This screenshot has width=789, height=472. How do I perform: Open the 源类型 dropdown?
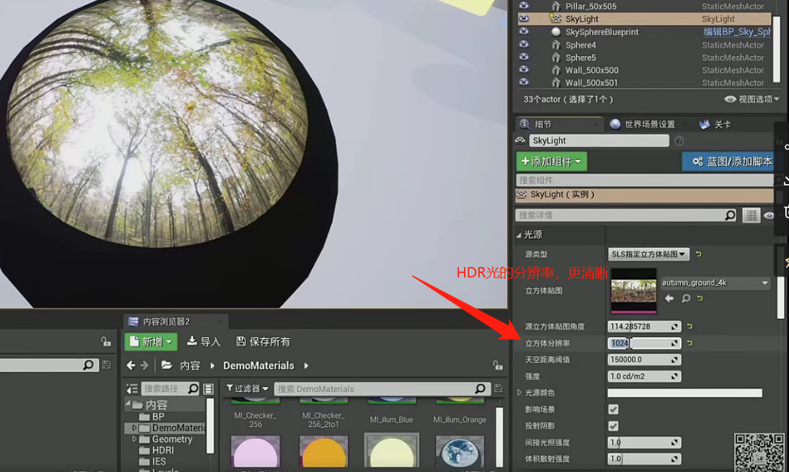pyautogui.click(x=649, y=254)
